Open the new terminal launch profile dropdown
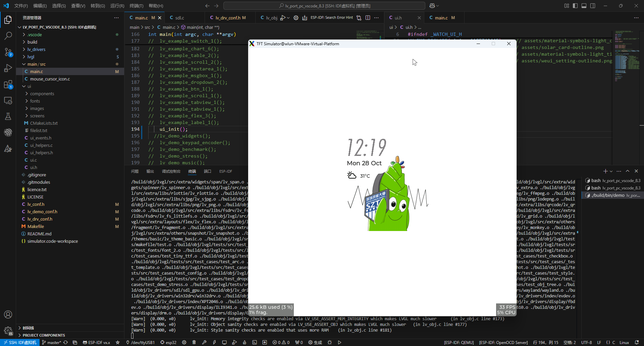Image resolution: width=644 pixels, height=346 pixels. [611, 171]
